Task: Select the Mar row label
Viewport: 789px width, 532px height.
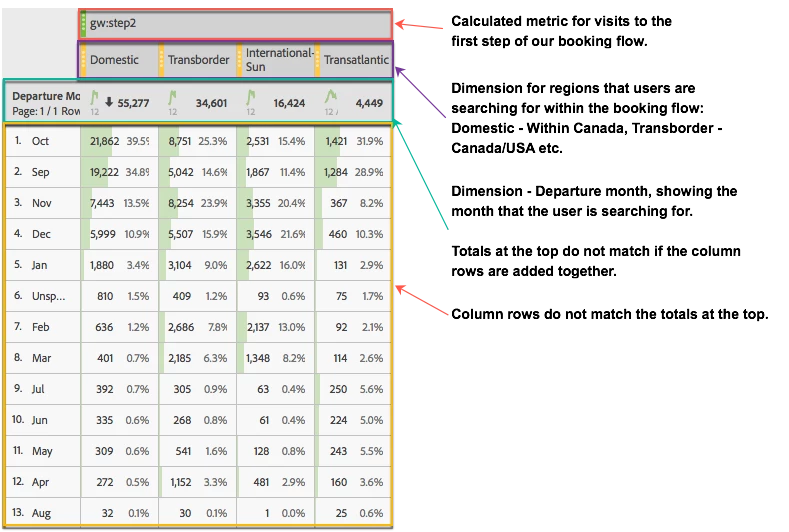Action: (x=41, y=358)
